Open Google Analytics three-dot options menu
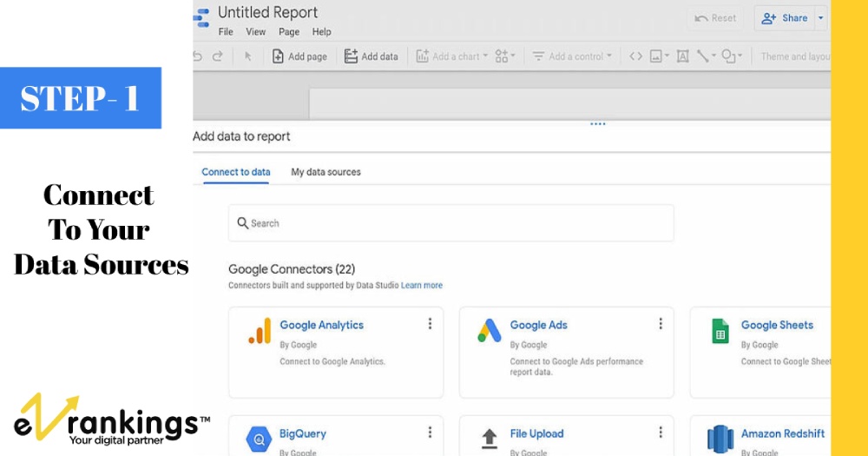 pos(430,324)
